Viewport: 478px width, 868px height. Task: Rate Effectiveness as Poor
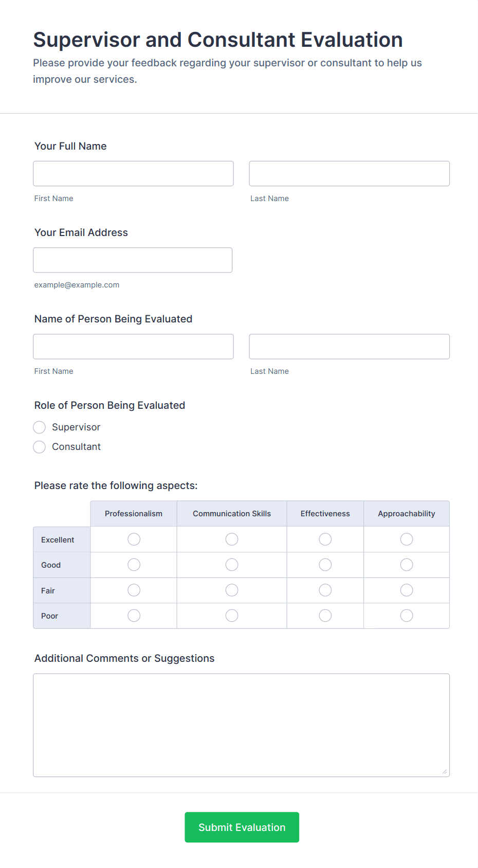point(325,615)
